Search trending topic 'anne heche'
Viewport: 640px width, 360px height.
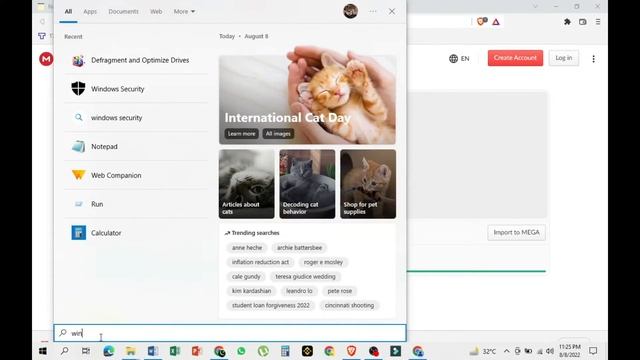247,248
